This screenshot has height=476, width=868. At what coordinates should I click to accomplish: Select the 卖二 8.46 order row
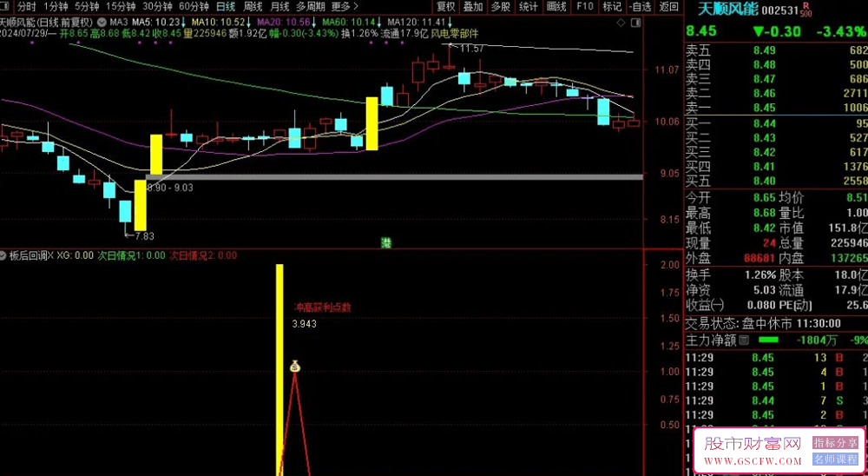[777, 93]
